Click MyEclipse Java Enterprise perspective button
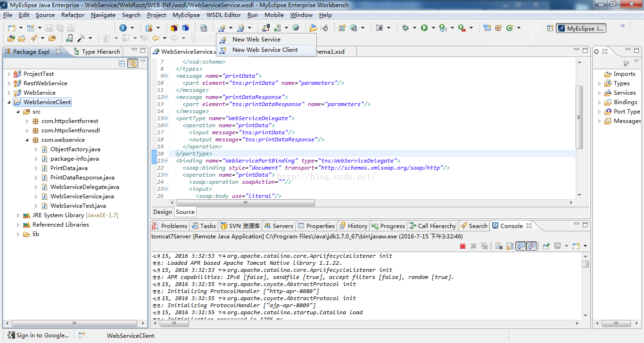Screen dimensions: 644x343 581,28
